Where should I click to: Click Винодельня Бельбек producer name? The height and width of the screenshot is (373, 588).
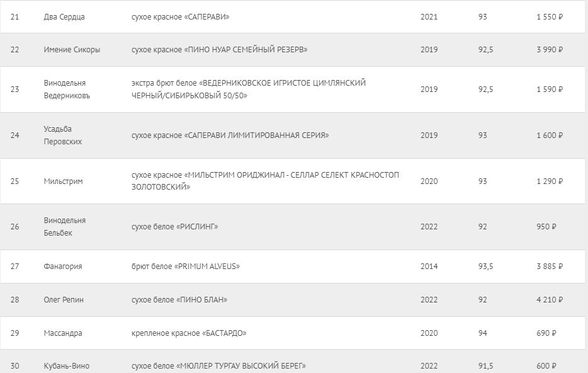point(64,227)
